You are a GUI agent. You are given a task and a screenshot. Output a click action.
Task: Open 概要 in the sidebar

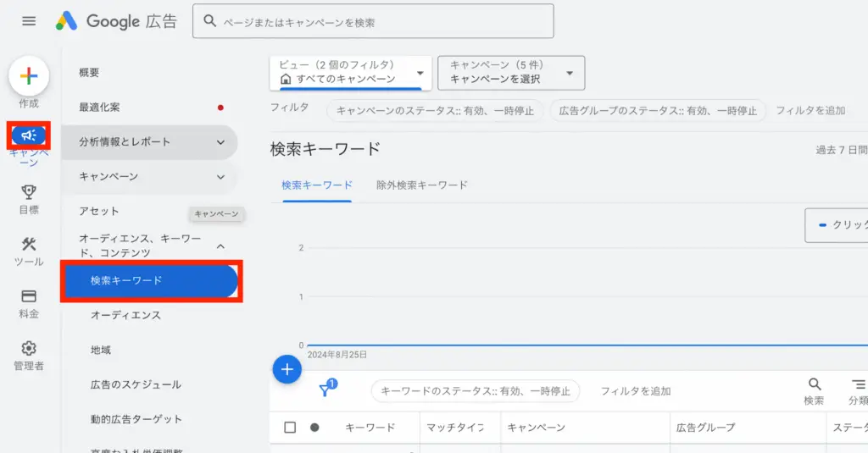(x=89, y=73)
